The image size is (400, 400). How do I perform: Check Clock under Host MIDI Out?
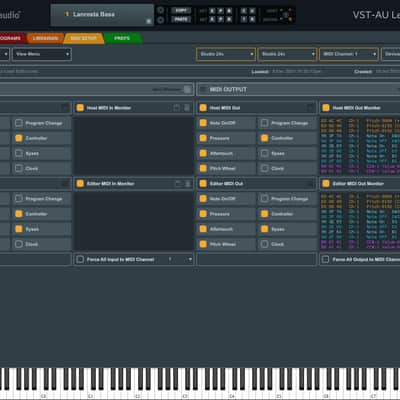point(264,168)
